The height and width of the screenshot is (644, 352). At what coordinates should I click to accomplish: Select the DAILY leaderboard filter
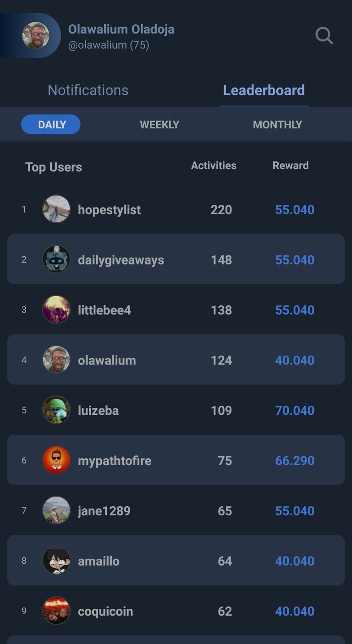[x=51, y=125]
